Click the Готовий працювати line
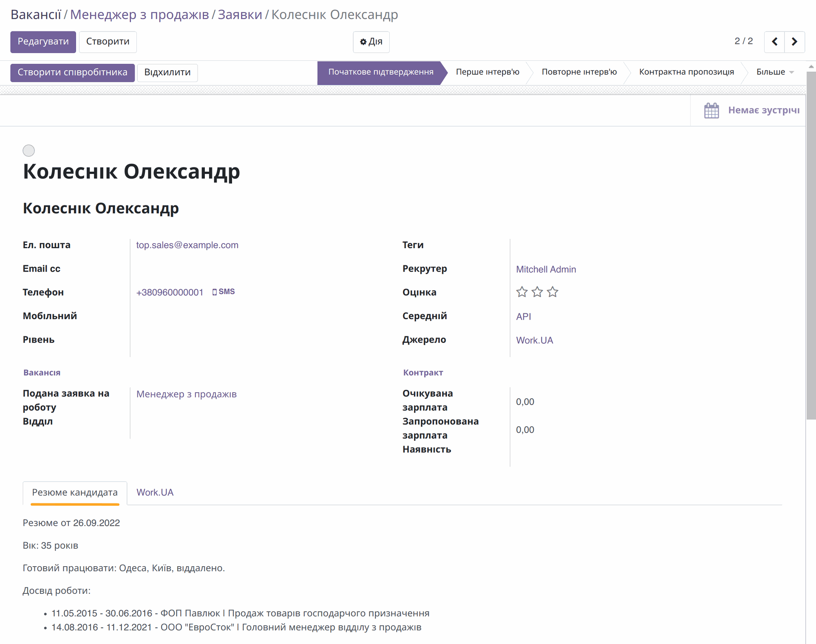The width and height of the screenshot is (816, 644). (124, 568)
